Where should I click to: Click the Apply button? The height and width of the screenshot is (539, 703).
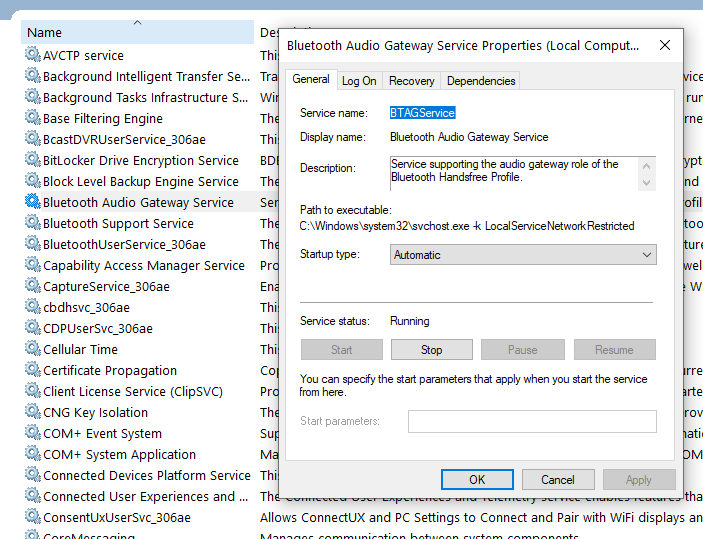tap(639, 480)
